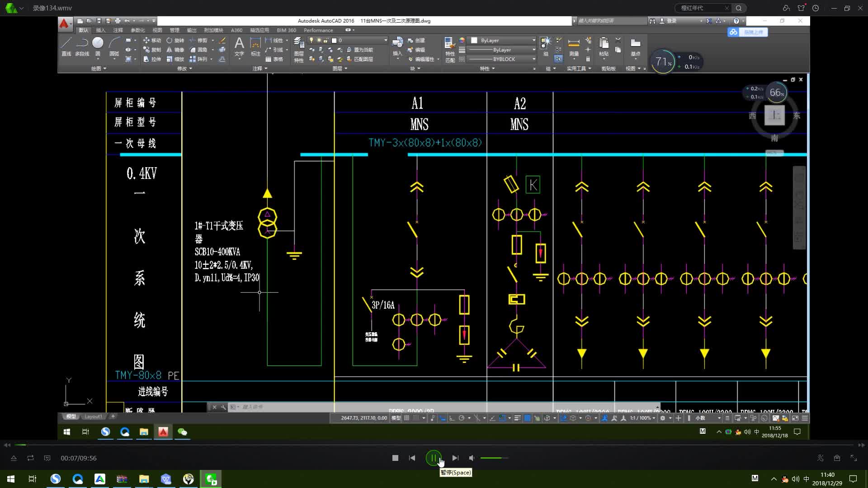The image size is (868, 488).
Task: Click the Rotate (旋转) tool
Action: (175, 40)
